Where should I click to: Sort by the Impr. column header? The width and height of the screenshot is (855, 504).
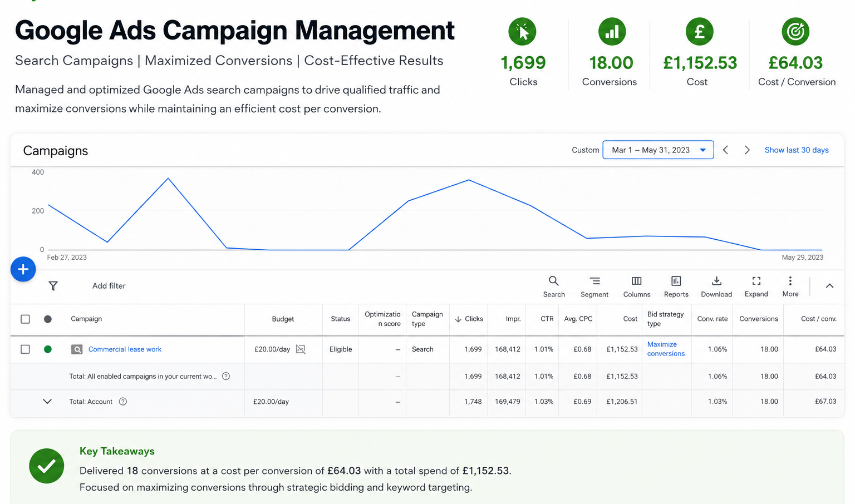click(513, 319)
